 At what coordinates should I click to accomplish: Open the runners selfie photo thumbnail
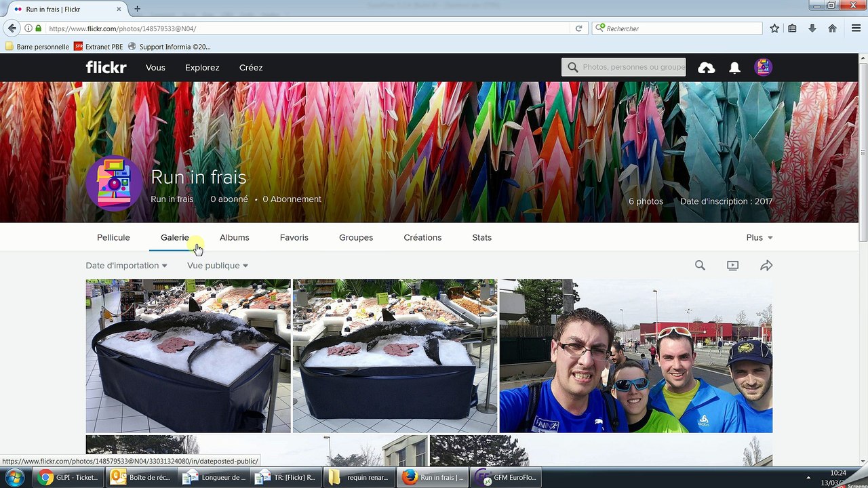[x=636, y=356]
